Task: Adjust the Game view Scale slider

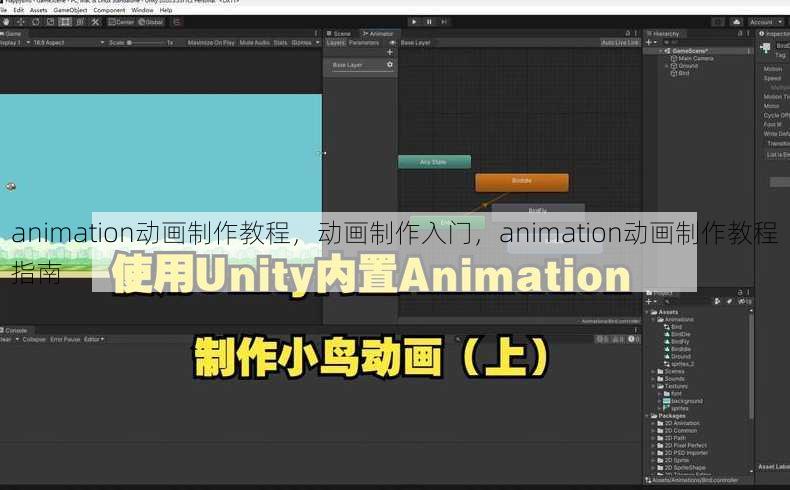Action: 146,43
